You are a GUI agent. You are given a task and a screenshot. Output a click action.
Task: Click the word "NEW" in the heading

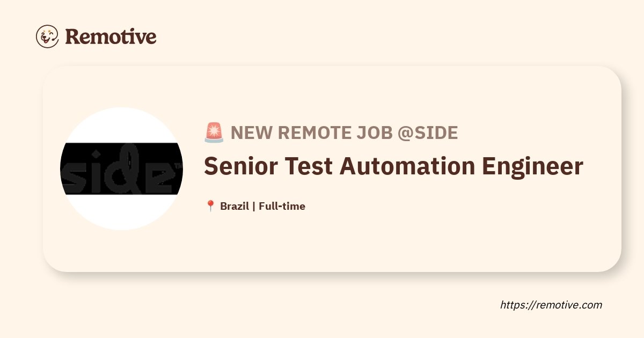click(251, 133)
